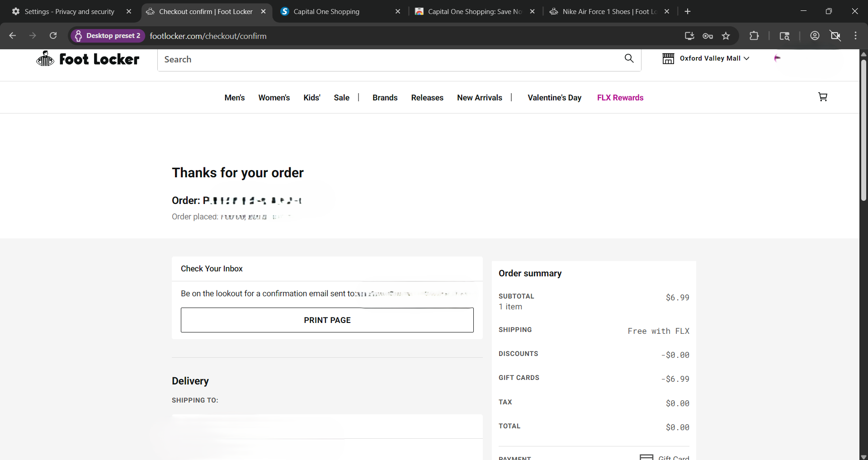
Task: Click the install app icon in address bar
Action: [689, 36]
